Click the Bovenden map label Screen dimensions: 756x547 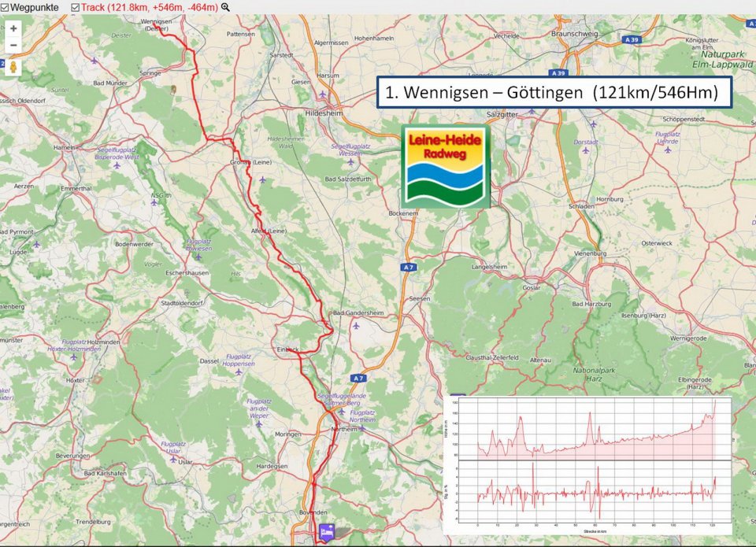(313, 512)
